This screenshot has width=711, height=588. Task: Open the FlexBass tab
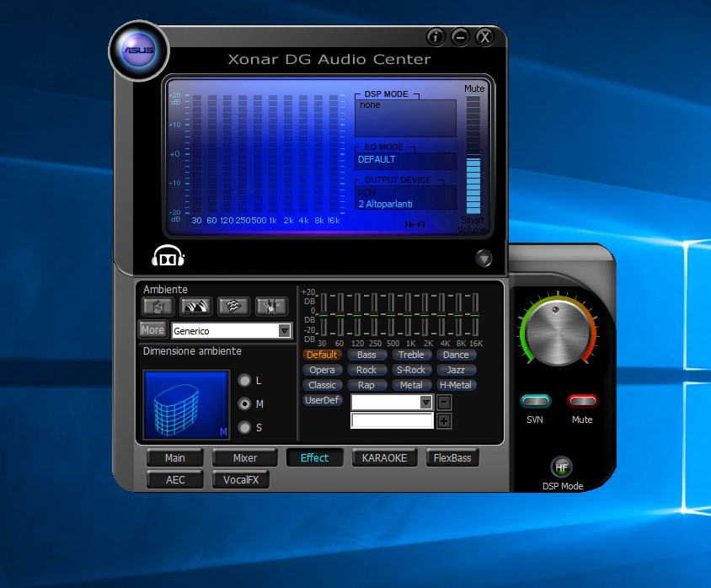pos(452,458)
